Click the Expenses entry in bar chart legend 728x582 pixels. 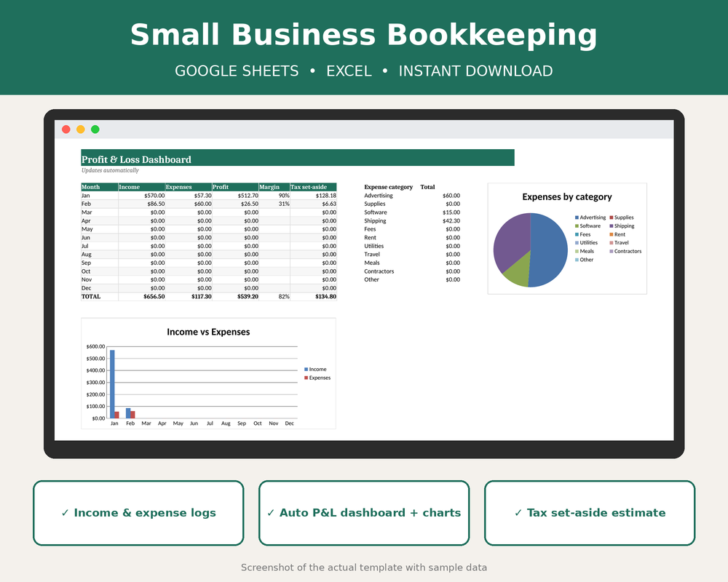[x=317, y=378]
